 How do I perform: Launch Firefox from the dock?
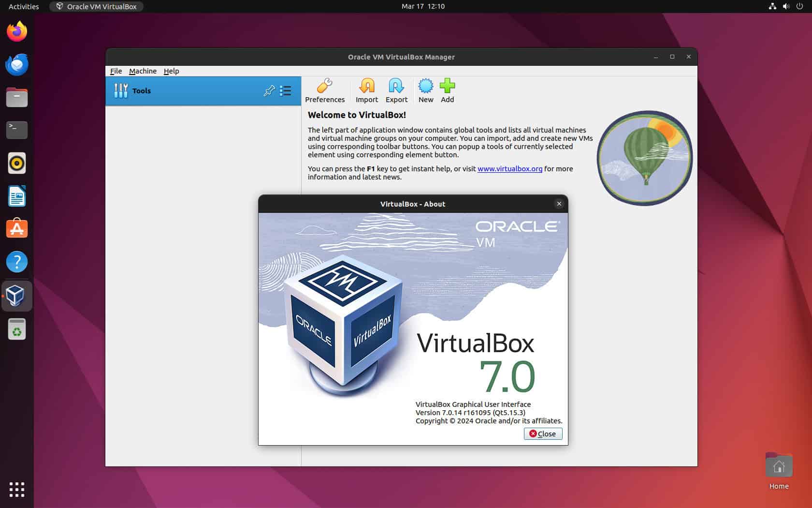pos(16,30)
